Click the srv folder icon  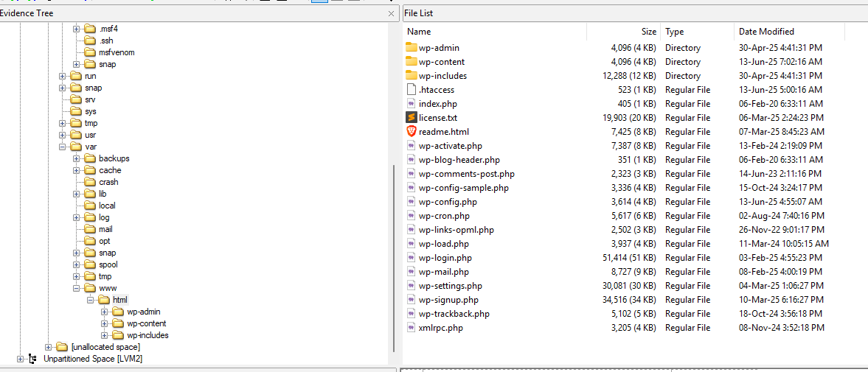tap(76, 99)
